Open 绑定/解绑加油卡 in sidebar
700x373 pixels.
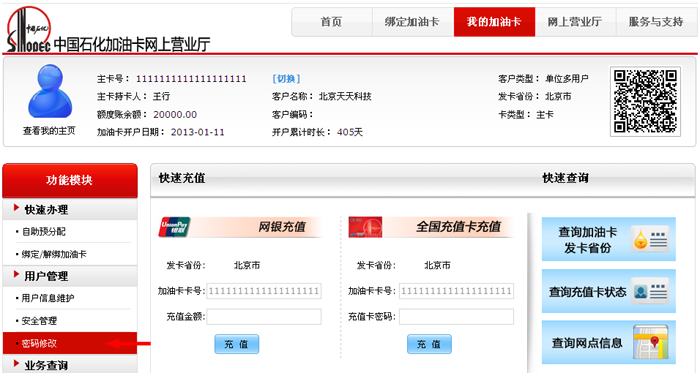54,254
